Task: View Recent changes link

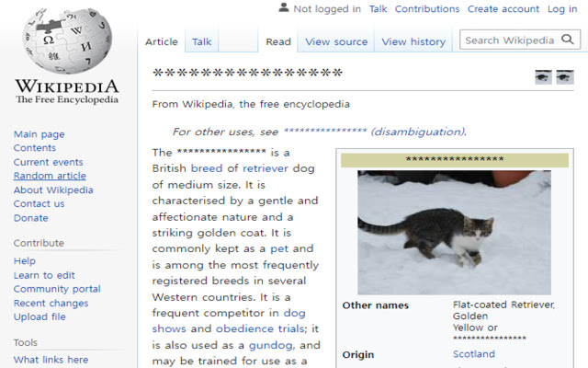Action: click(51, 303)
